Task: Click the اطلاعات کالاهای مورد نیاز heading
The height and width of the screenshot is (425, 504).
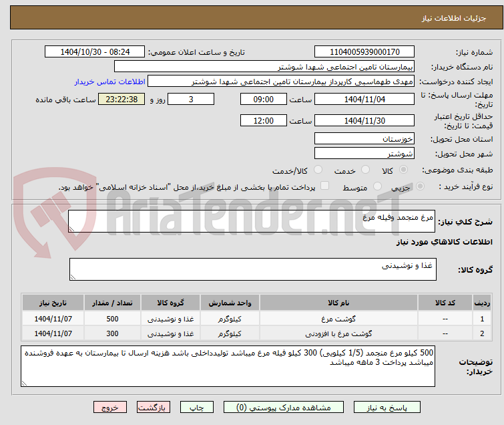Action: pos(444,242)
